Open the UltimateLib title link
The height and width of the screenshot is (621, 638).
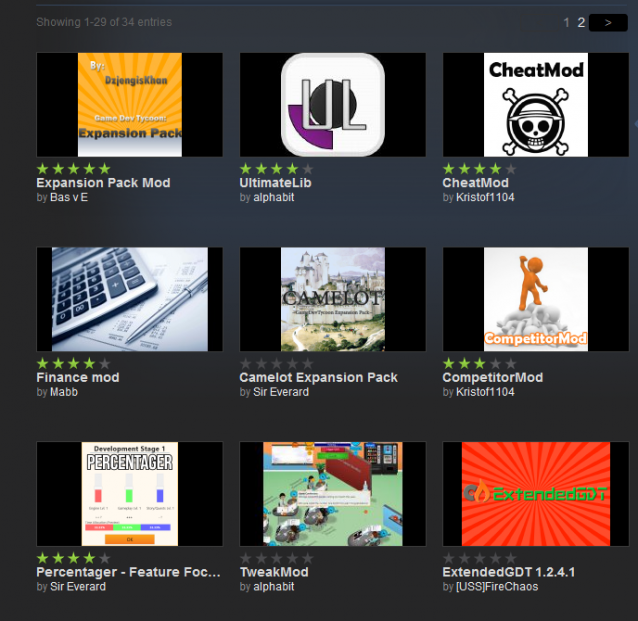click(275, 183)
